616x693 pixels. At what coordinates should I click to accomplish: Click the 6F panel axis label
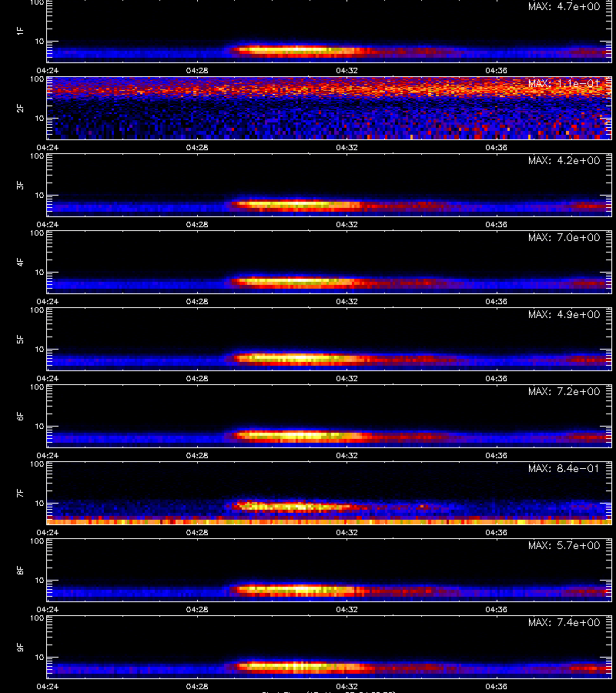[20, 417]
